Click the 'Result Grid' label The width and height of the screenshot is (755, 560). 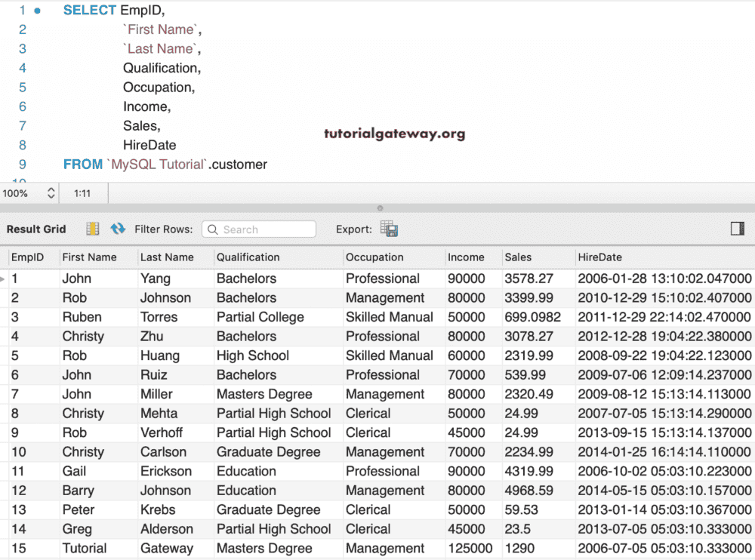click(36, 229)
